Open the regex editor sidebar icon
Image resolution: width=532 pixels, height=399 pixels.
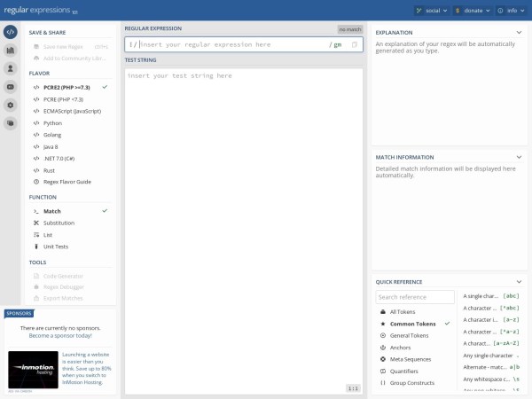11,32
